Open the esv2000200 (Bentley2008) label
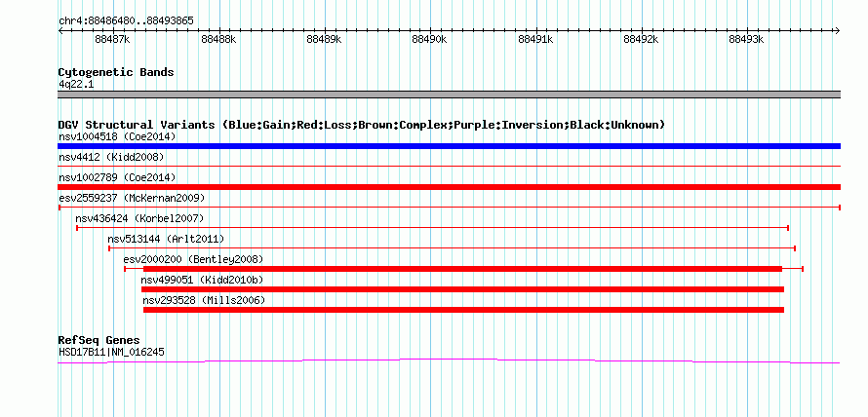The image size is (868, 417). tap(193, 259)
